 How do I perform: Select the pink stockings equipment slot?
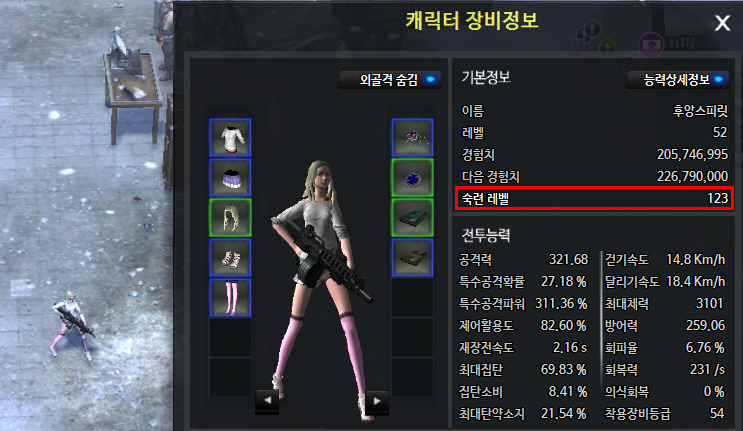click(x=230, y=297)
